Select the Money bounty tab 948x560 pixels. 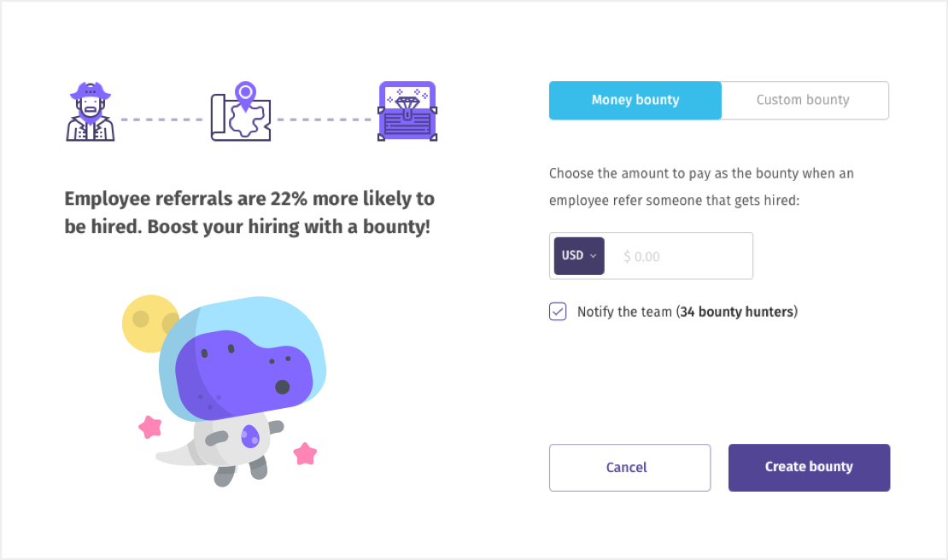(635, 100)
